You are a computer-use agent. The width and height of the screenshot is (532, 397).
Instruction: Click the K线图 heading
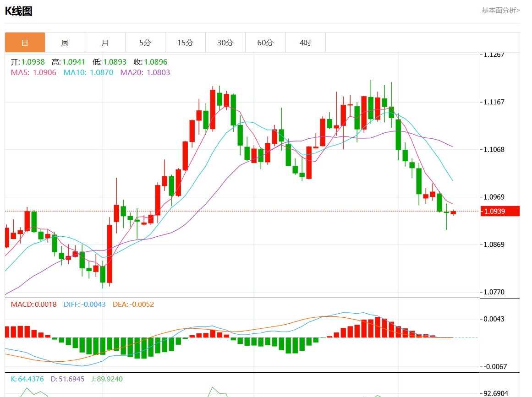click(x=19, y=11)
